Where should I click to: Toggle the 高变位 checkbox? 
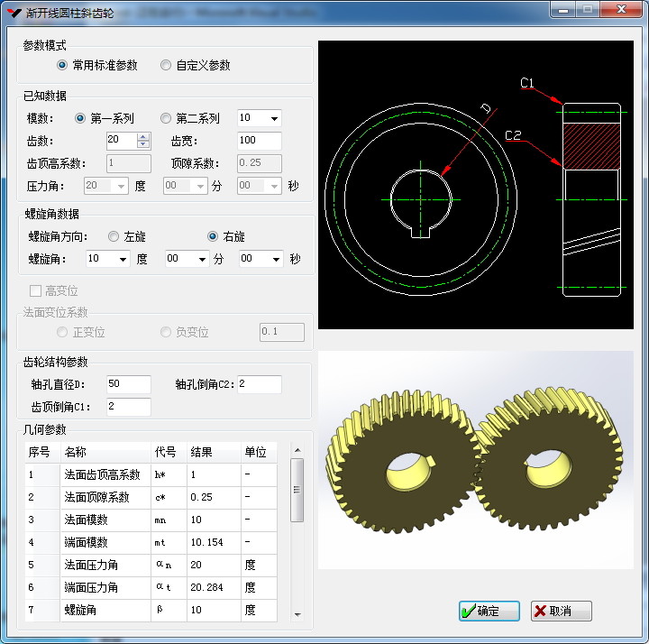click(35, 290)
